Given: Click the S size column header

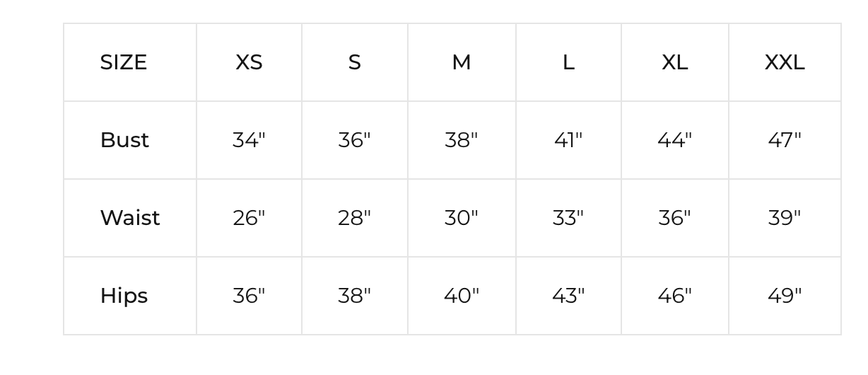Looking at the screenshot, I should [355, 62].
